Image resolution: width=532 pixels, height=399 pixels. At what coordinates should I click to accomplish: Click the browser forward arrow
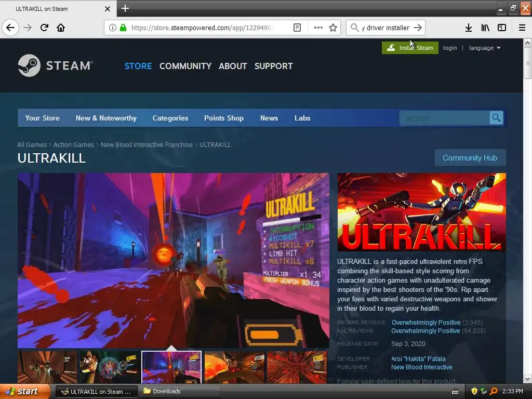[28, 28]
